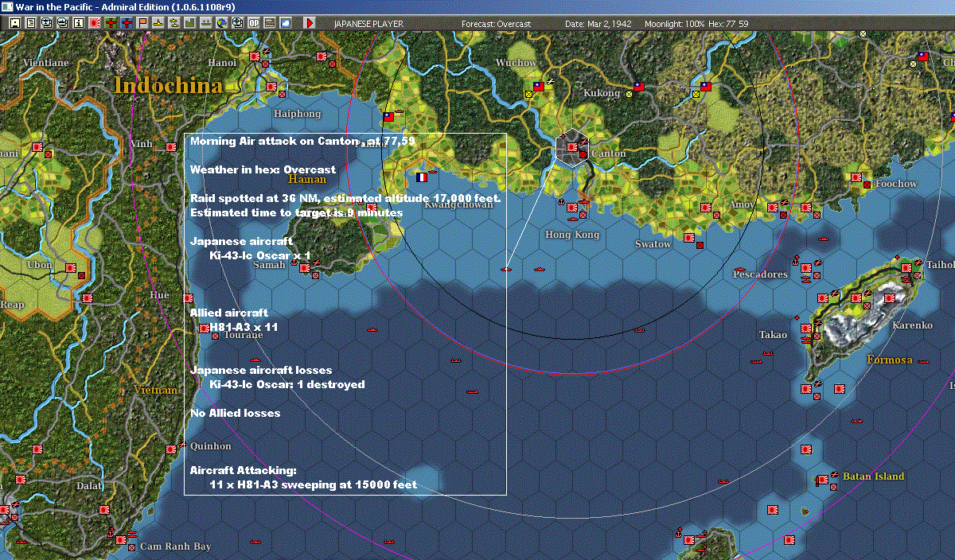Click the 'Moonlight: 100%' status text
The height and width of the screenshot is (560, 955).
pyautogui.click(x=675, y=24)
